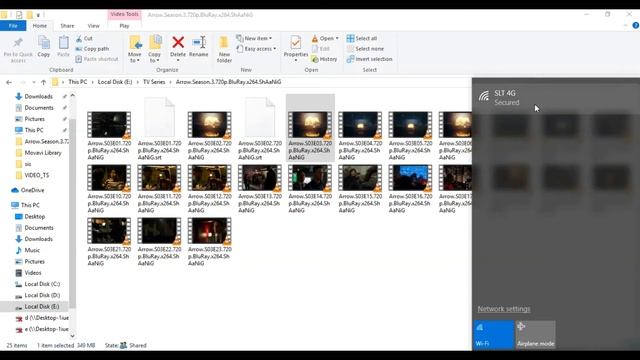Go back with the Back arrow
This screenshot has height=360, width=640.
tap(9, 82)
